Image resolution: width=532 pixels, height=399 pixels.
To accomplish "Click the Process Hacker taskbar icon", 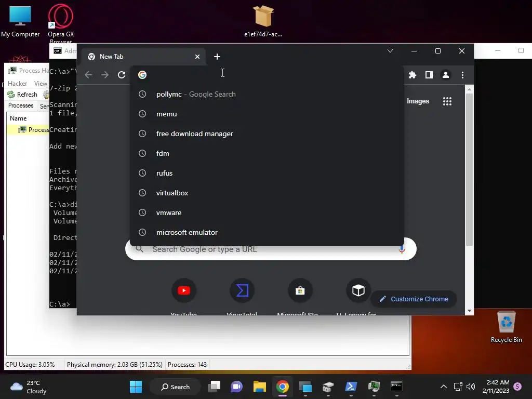I will pyautogui.click(x=374, y=387).
